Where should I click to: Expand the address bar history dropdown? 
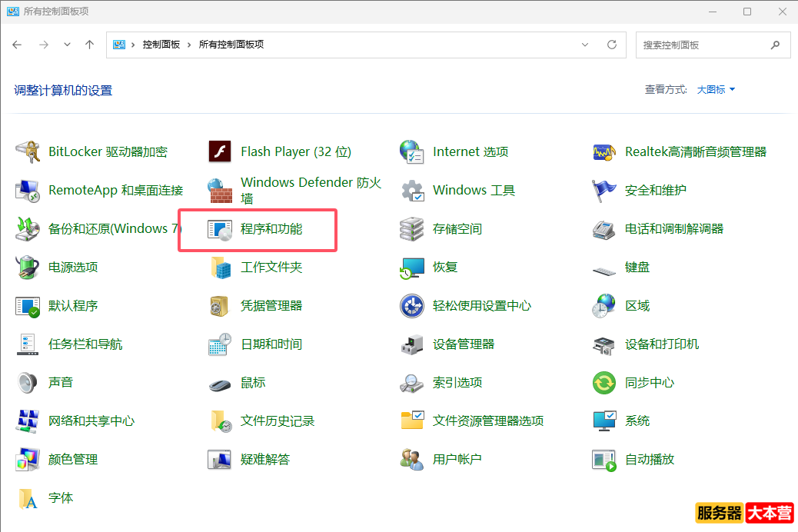(585, 45)
